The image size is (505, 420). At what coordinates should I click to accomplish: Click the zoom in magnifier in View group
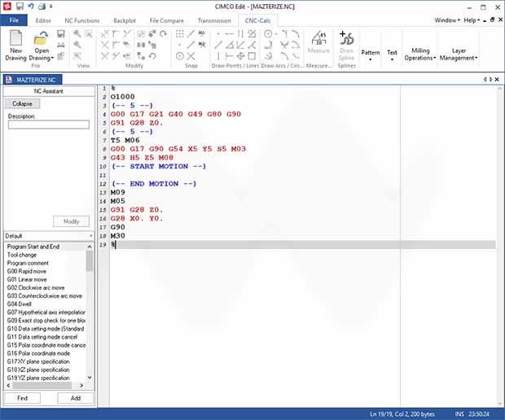(x=77, y=34)
